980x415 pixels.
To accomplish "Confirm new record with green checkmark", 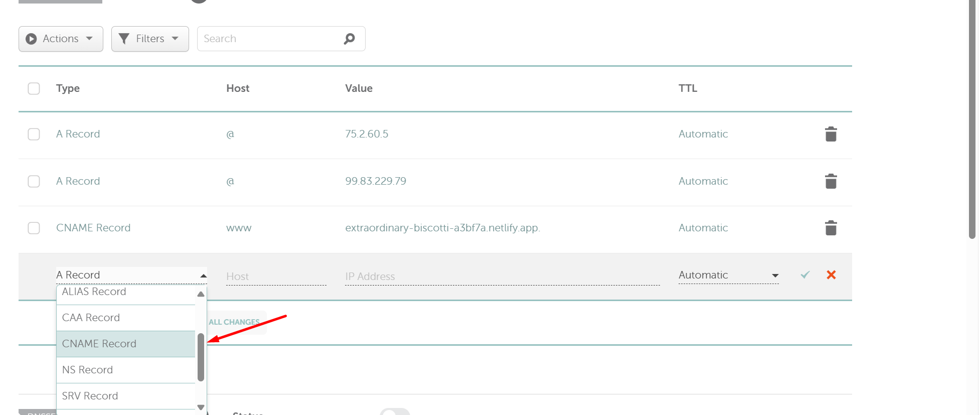I will tap(805, 275).
